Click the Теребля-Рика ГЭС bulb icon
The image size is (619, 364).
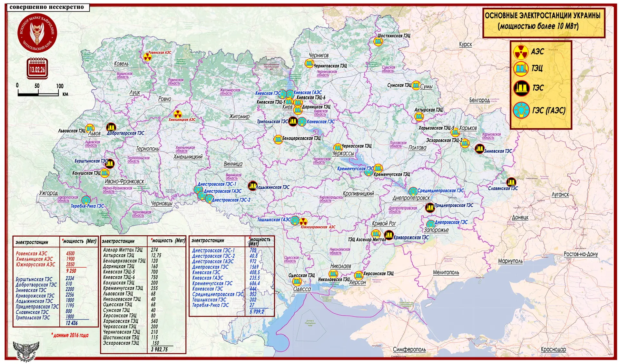[x=86, y=200]
